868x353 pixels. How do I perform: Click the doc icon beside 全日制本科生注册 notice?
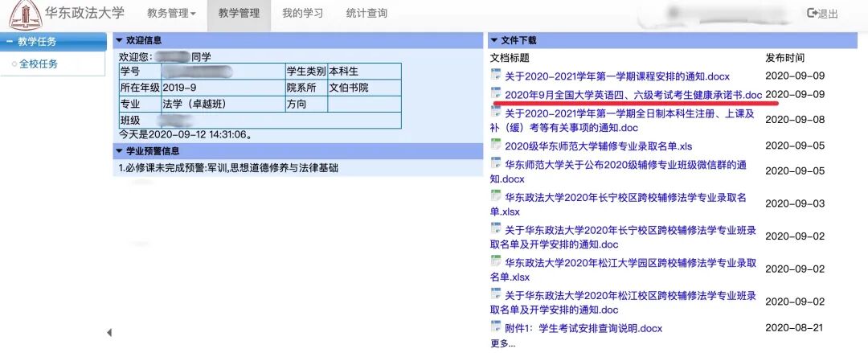495,113
